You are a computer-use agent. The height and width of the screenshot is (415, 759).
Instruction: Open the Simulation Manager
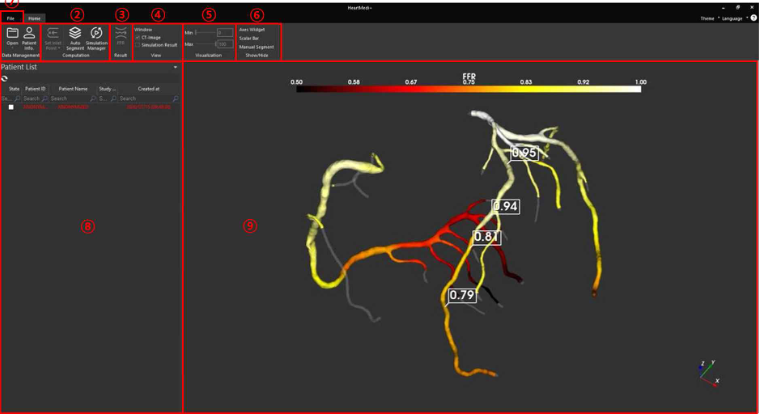(x=97, y=35)
